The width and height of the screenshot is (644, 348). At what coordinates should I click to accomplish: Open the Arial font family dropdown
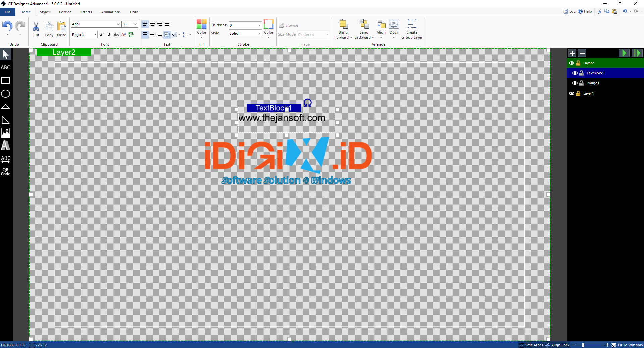pos(118,24)
